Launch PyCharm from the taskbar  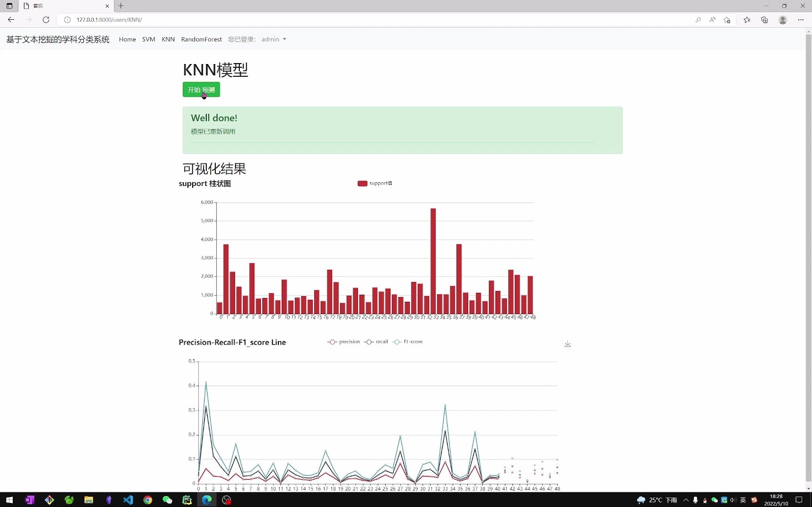point(187,500)
